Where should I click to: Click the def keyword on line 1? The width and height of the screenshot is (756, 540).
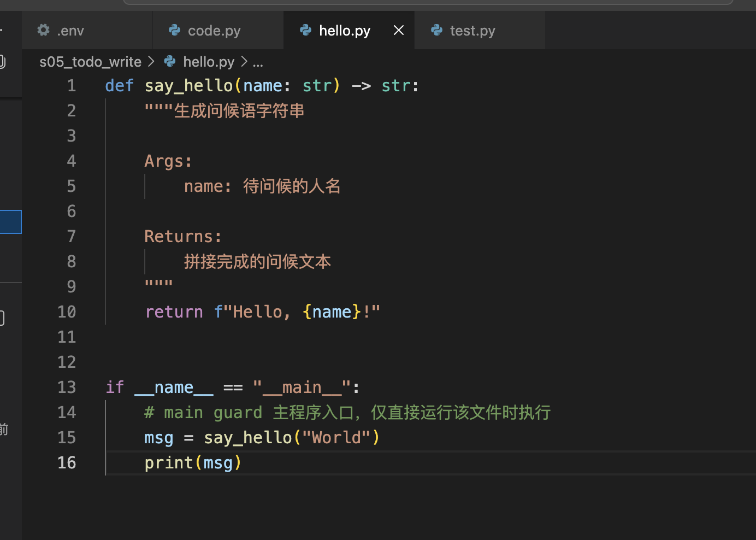[x=120, y=86]
